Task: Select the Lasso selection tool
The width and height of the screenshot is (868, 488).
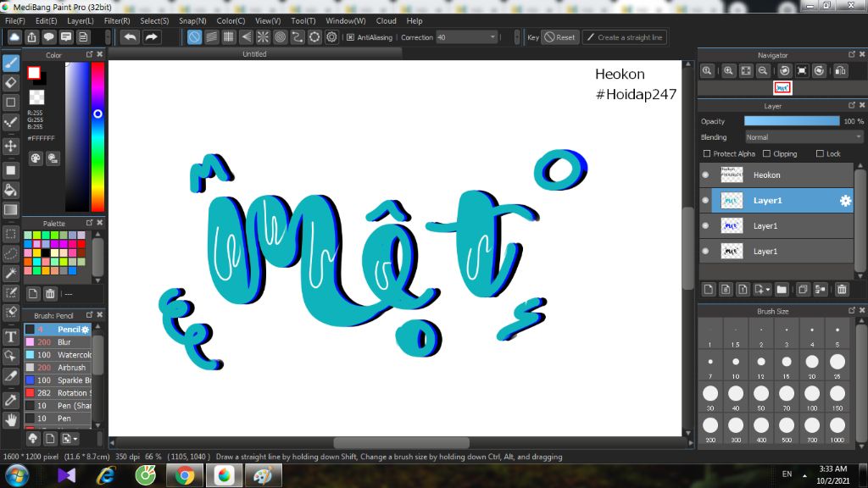Action: [x=10, y=253]
